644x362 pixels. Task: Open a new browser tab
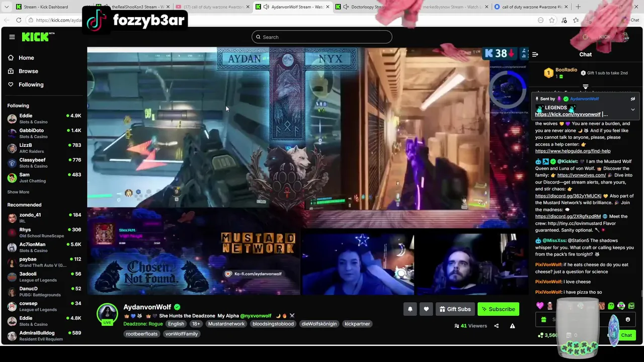point(578,7)
